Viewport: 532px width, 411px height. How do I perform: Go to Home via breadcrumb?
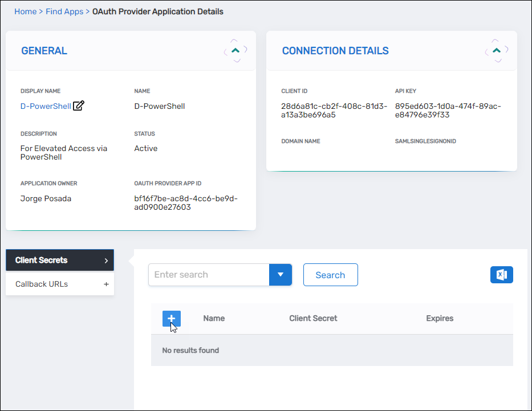[25, 11]
